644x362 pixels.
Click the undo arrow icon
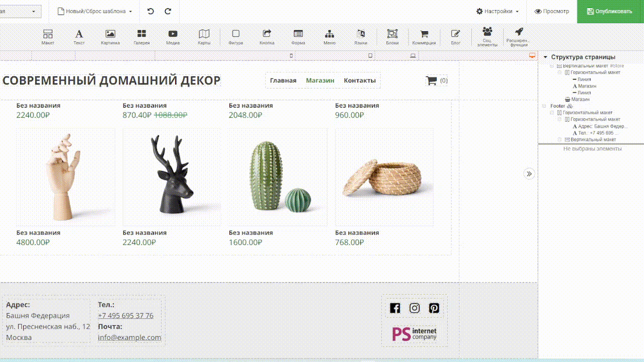[x=150, y=11]
